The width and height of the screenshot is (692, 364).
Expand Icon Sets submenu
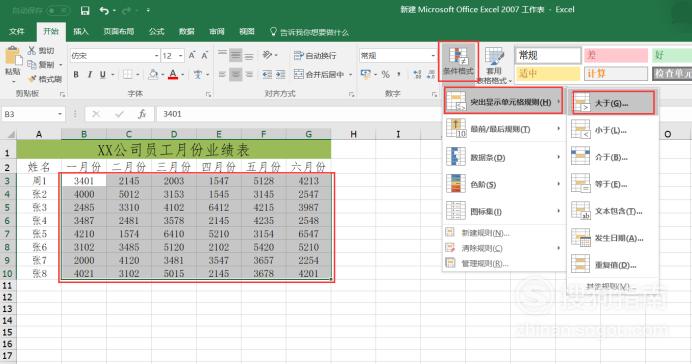click(x=504, y=211)
